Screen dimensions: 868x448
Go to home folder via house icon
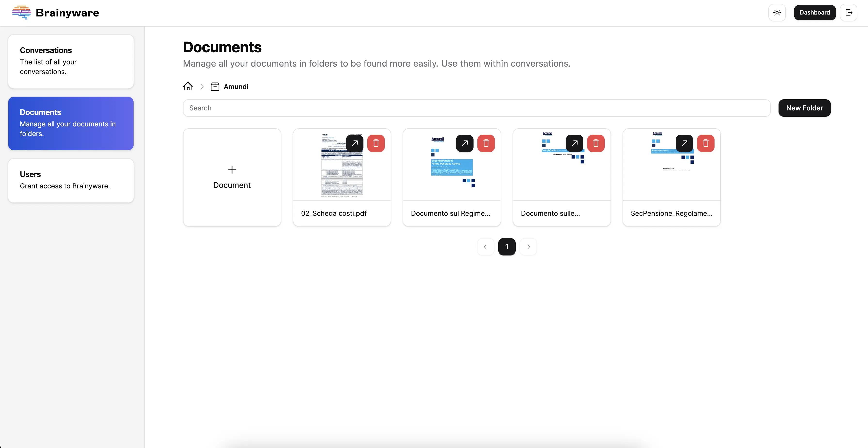188,86
